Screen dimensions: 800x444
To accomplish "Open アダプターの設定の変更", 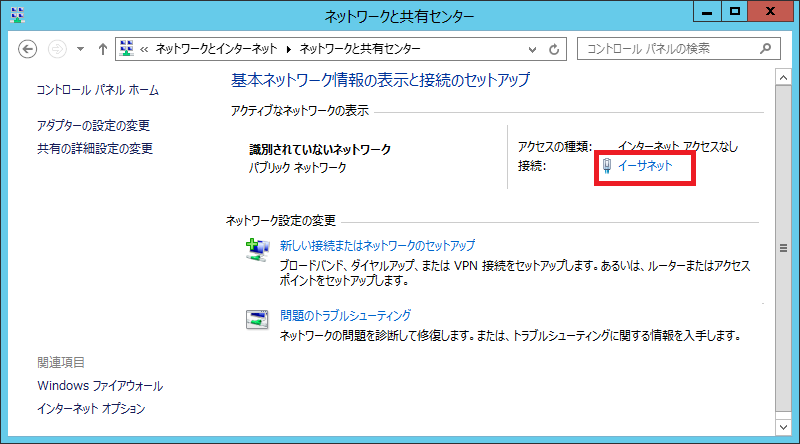I will (93, 126).
